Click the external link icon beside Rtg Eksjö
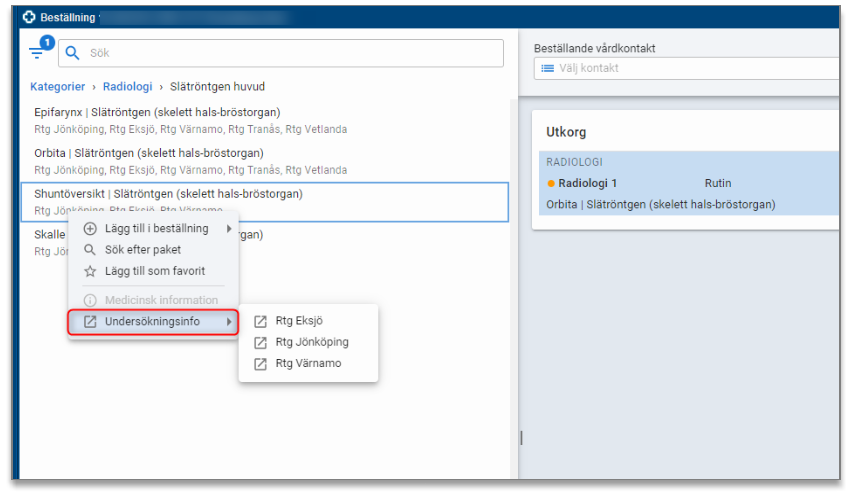Screen dimensions: 854x497 [260, 321]
